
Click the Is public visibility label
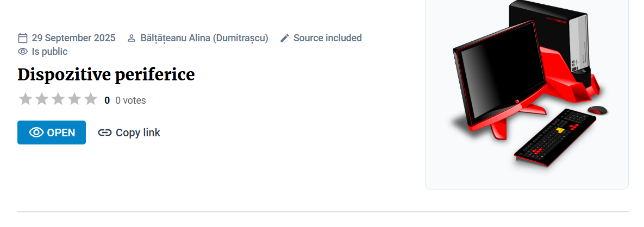pyautogui.click(x=49, y=52)
